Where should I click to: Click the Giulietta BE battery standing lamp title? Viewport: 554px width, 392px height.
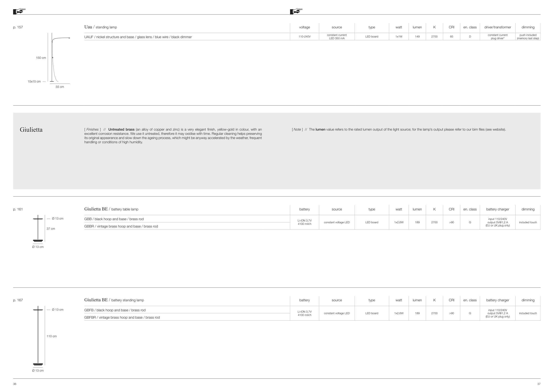tap(114, 300)
